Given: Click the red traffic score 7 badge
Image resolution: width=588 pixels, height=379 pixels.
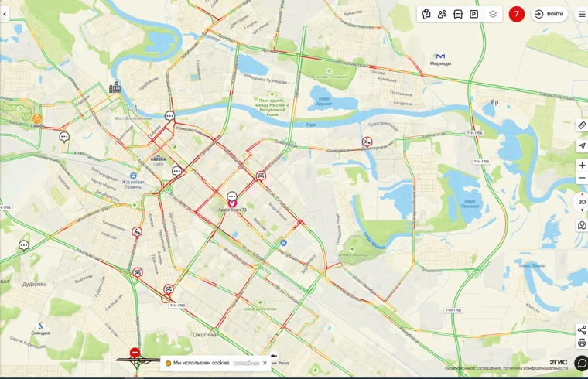Looking at the screenshot, I should click(x=516, y=14).
